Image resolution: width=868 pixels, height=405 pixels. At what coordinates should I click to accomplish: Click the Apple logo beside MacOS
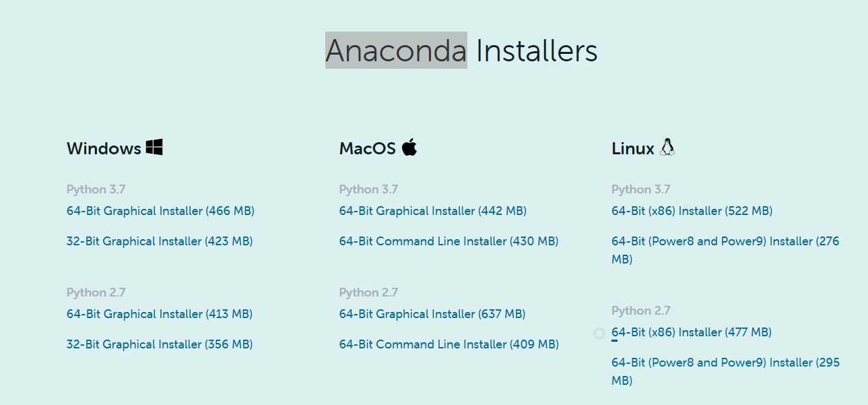point(409,147)
